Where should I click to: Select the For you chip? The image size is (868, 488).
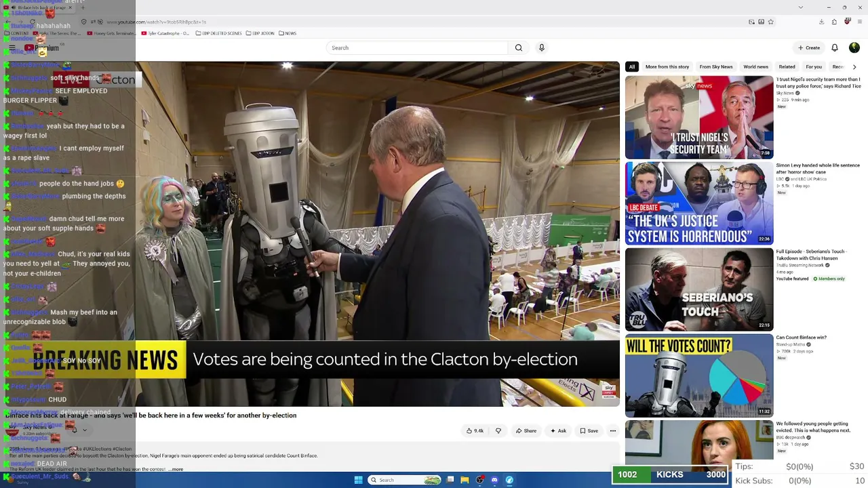coord(814,66)
